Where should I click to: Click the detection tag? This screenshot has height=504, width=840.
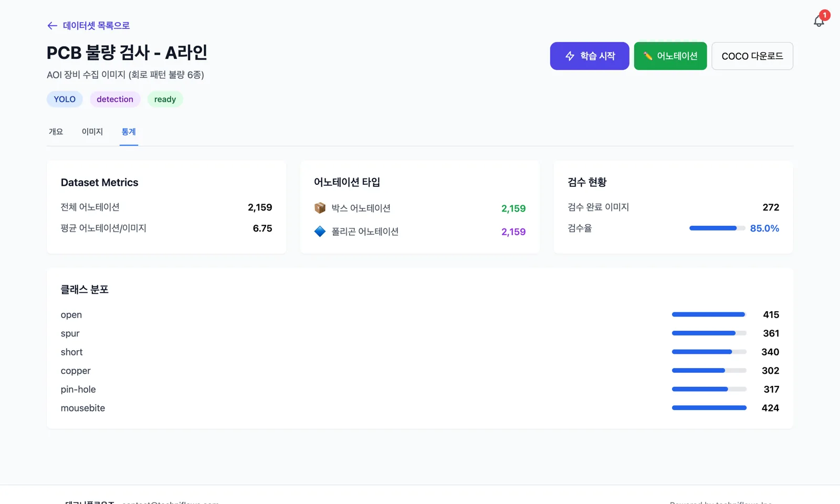[x=115, y=99]
